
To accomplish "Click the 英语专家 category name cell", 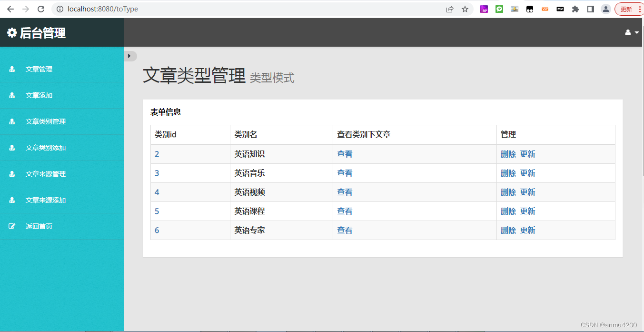I will 281,230.
